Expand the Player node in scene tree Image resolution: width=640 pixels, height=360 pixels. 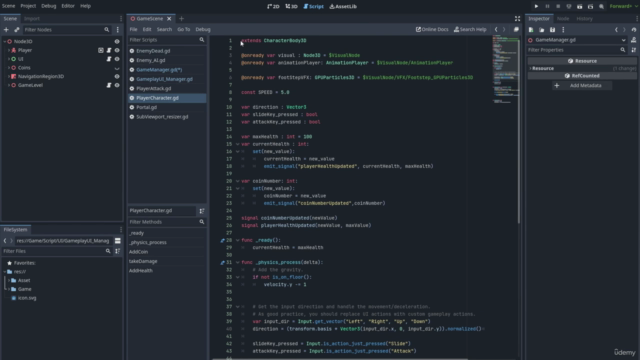pyautogui.click(x=9, y=50)
